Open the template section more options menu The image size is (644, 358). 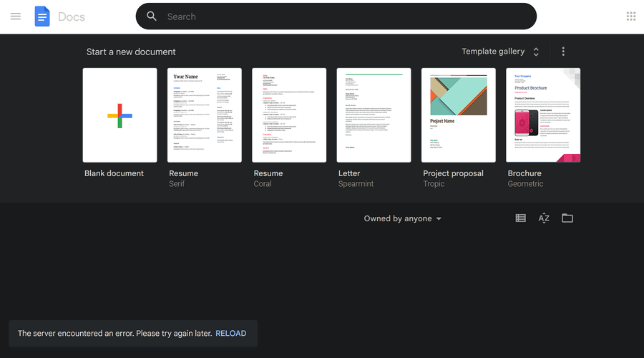click(563, 52)
